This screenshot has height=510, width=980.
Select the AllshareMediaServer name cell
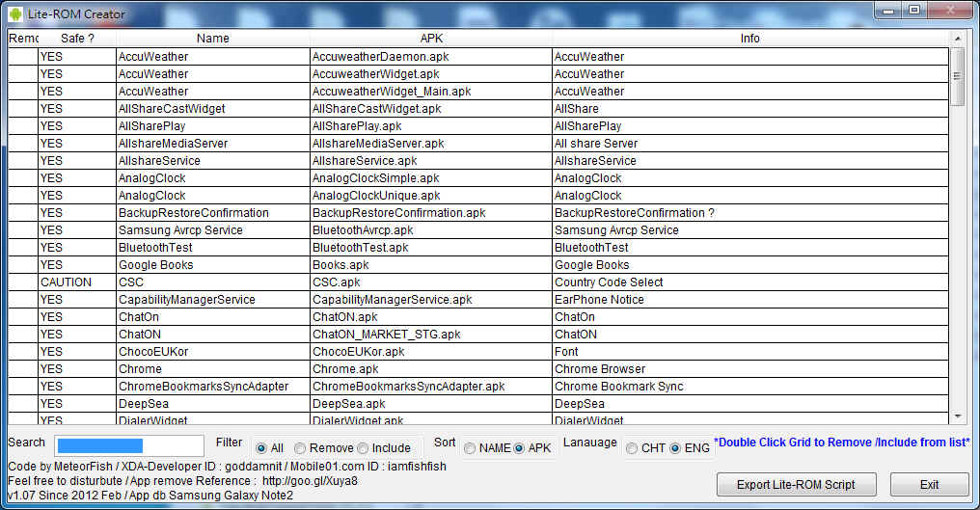[x=213, y=143]
